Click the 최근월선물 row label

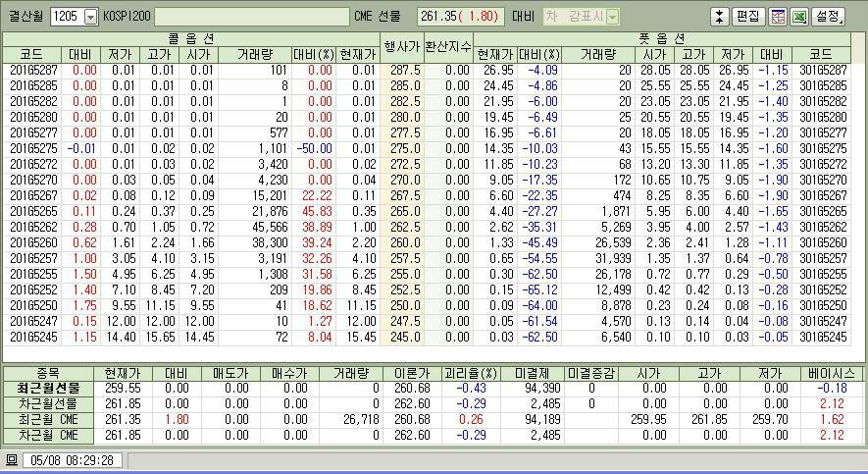tap(52, 388)
